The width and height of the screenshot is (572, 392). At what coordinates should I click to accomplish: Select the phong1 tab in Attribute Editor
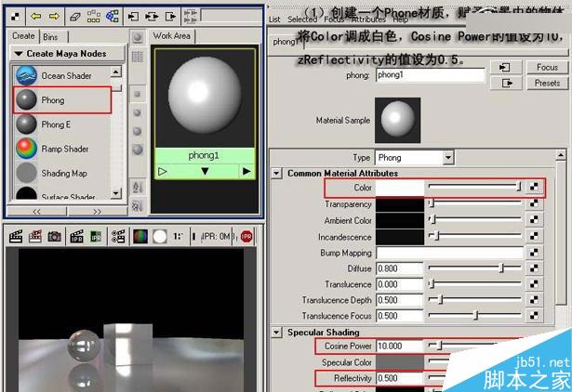286,42
